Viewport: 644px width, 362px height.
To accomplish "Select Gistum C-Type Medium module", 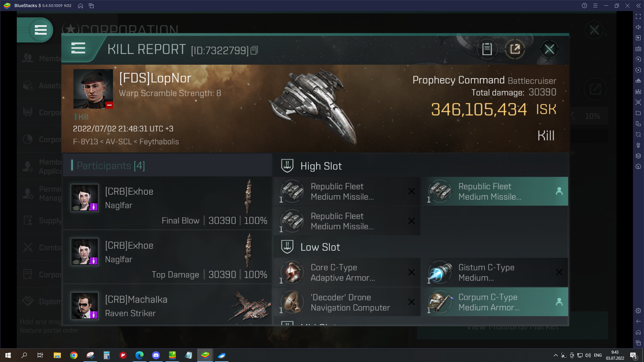I will click(x=494, y=273).
